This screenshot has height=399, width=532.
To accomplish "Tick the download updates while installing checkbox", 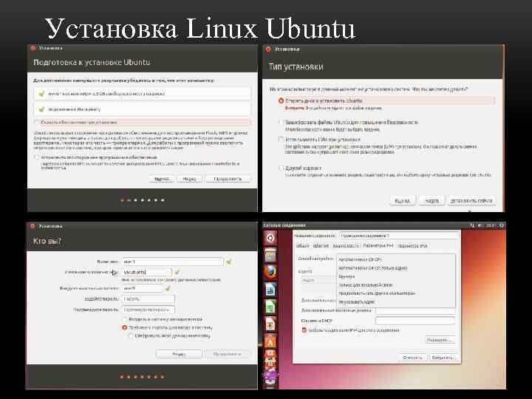I will pyautogui.click(x=37, y=122).
